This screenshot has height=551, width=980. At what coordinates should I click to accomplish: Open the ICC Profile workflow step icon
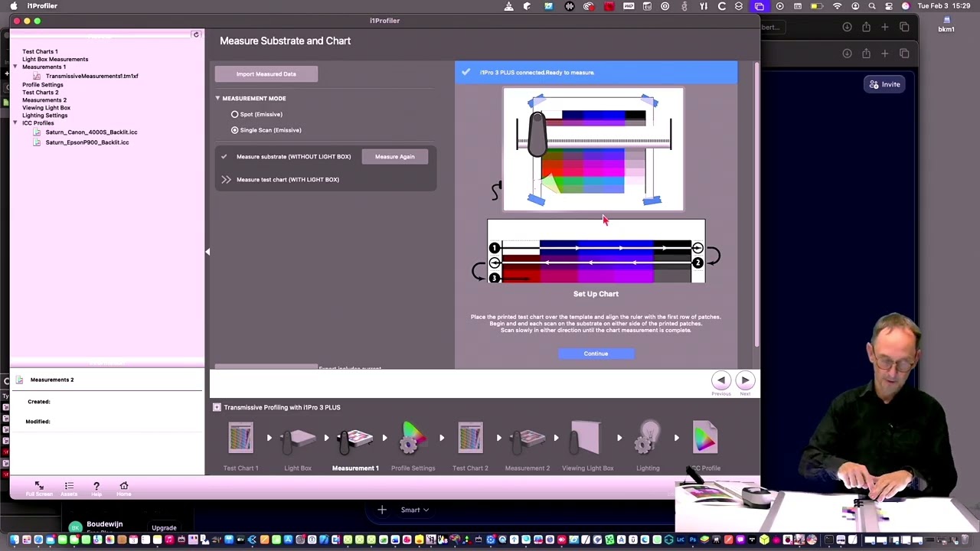click(705, 438)
